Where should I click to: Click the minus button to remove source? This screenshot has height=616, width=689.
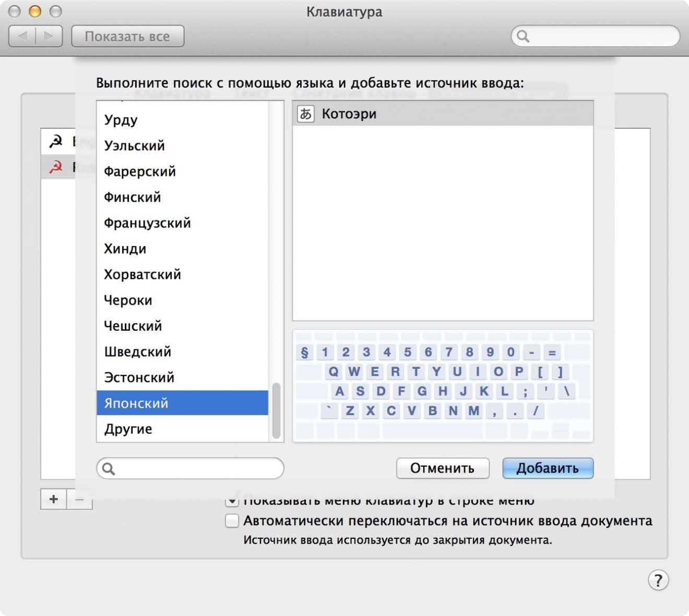[x=79, y=499]
